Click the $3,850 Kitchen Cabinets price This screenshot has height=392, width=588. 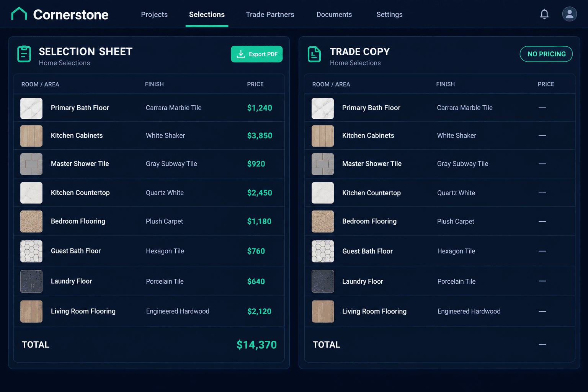tap(260, 136)
